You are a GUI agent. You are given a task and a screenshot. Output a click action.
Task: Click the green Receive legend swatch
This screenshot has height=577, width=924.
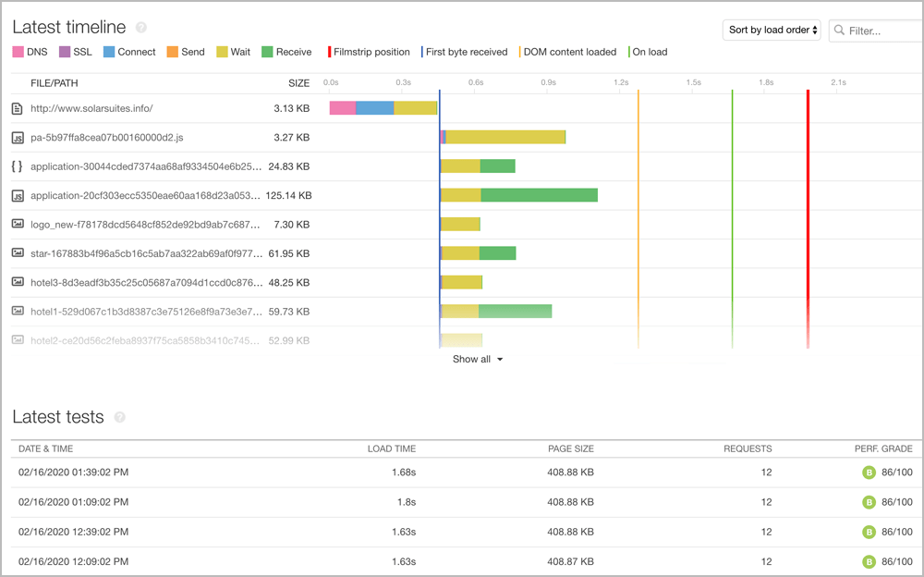267,52
